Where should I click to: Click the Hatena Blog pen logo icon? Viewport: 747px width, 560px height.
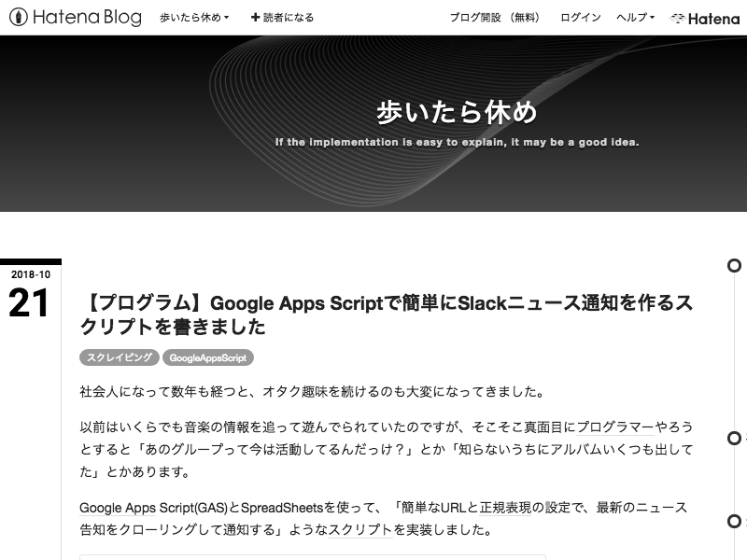coord(18,17)
